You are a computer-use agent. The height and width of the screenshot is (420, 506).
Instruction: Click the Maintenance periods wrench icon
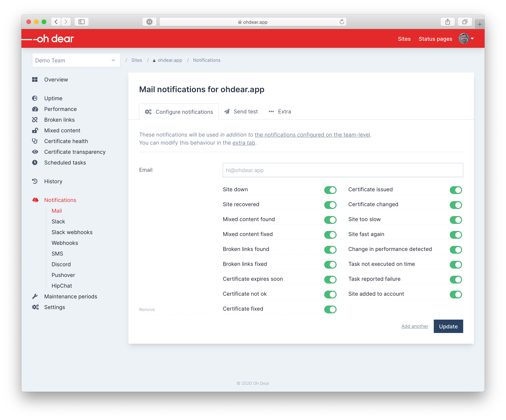click(35, 296)
